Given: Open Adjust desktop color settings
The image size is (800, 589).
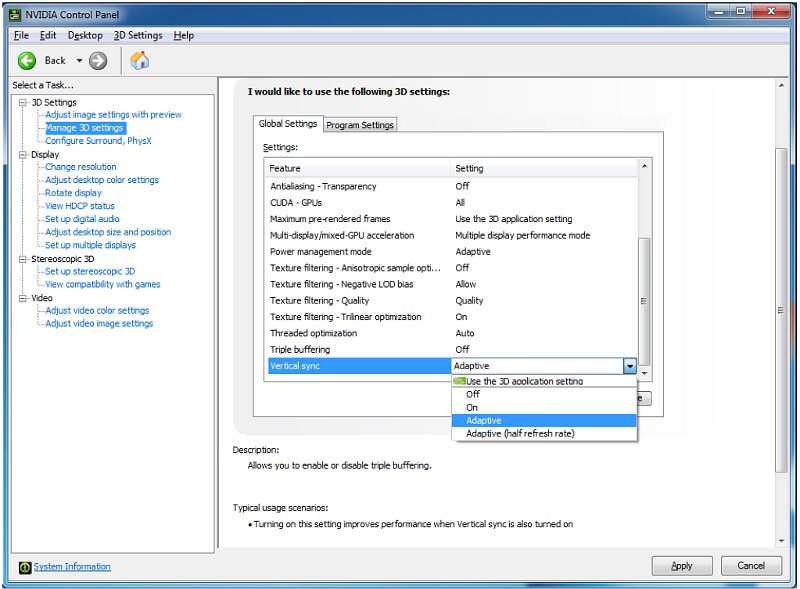Looking at the screenshot, I should coord(102,180).
